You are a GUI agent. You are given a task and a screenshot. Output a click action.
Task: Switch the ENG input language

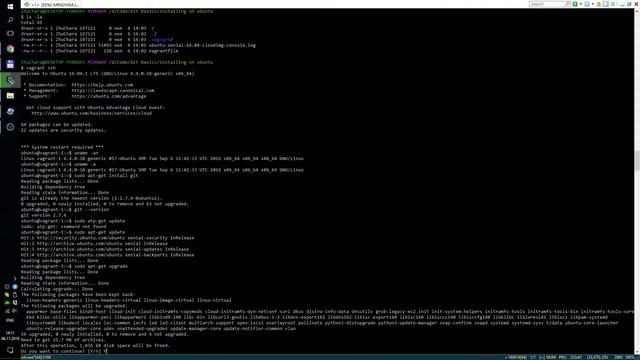coord(10,320)
